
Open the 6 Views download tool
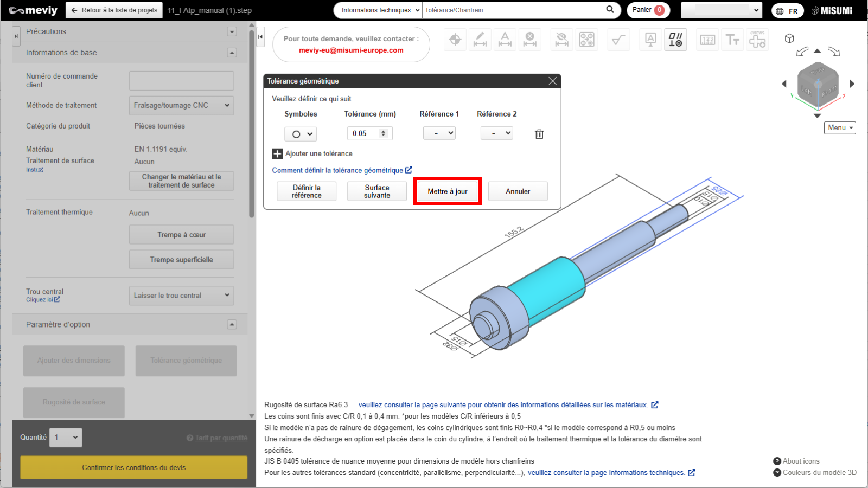[757, 40]
